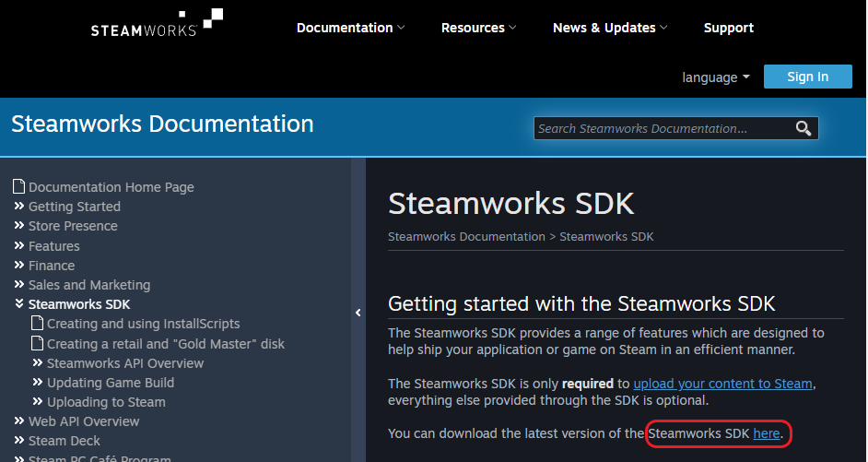The height and width of the screenshot is (462, 868).
Task: Select the Steamworks SDK sidebar entry
Action: pos(79,304)
